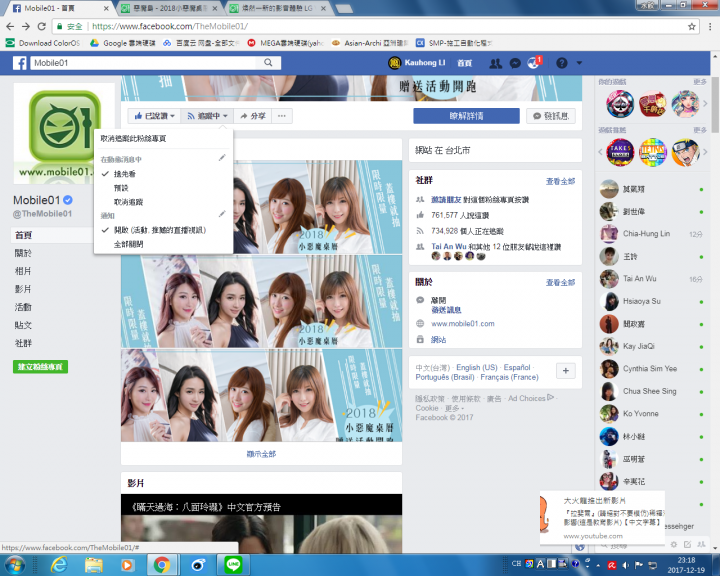Image resolution: width=720 pixels, height=576 pixels.
Task: Start a new message with the compose icon
Action: (x=687, y=544)
